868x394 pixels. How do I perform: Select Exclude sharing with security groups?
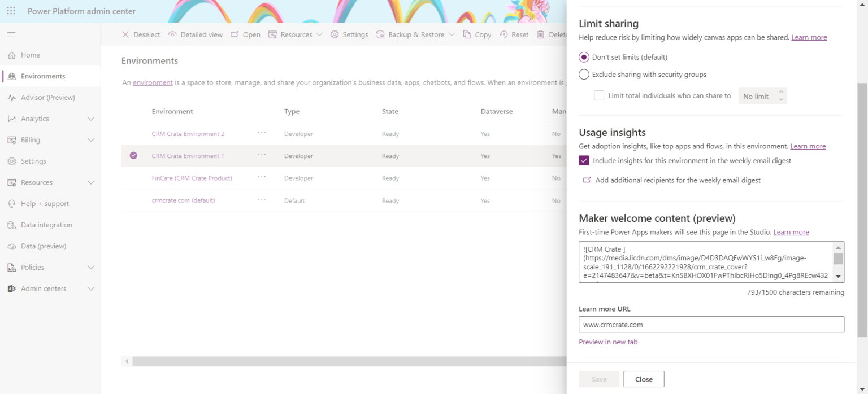click(583, 74)
